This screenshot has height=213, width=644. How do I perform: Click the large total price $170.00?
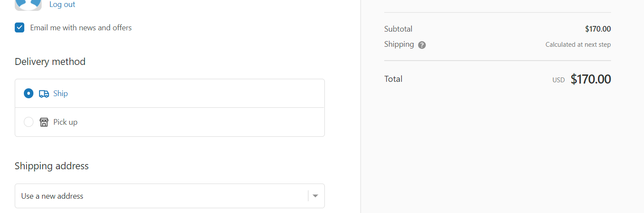[x=591, y=79]
